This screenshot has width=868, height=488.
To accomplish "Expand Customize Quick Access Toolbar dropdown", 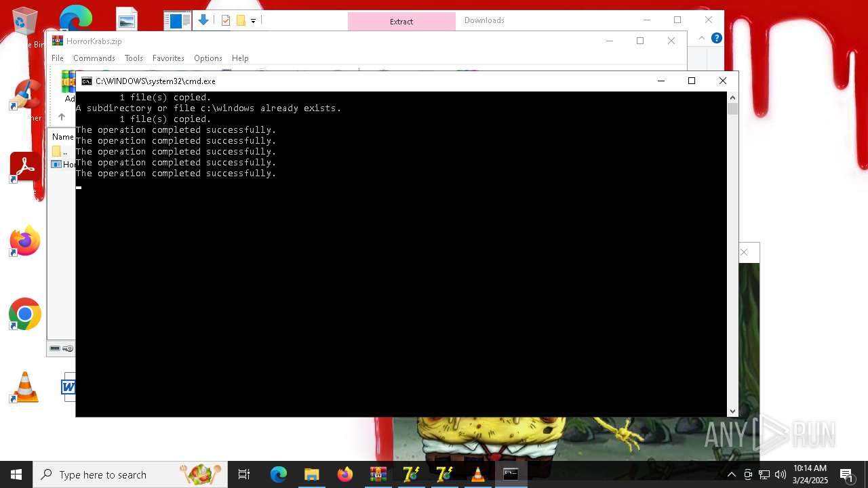I will click(x=253, y=21).
